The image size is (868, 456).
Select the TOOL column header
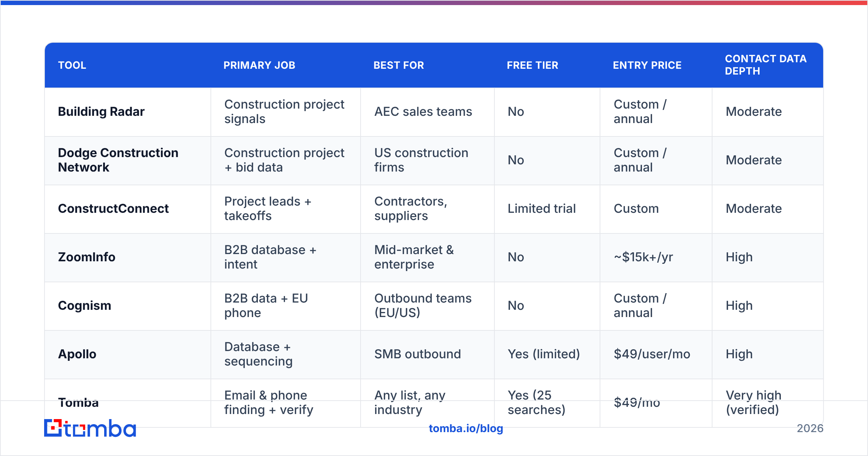72,65
